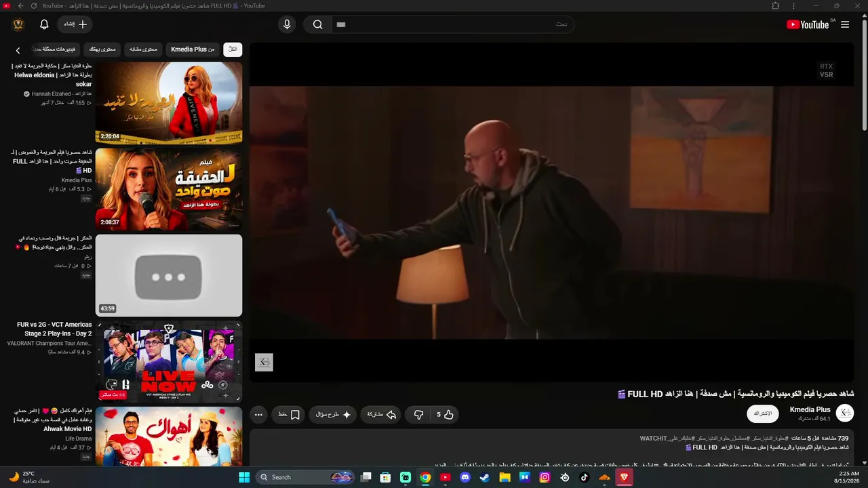Open the notifications bell
This screenshot has height=488, width=868.
(x=44, y=24)
